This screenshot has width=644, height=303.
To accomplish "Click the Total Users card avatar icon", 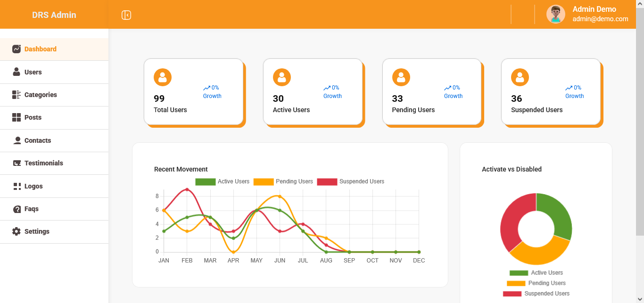I will point(163,77).
